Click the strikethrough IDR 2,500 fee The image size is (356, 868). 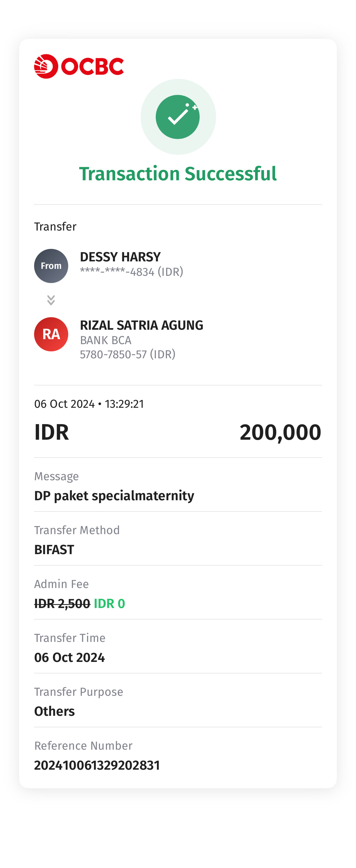click(62, 604)
